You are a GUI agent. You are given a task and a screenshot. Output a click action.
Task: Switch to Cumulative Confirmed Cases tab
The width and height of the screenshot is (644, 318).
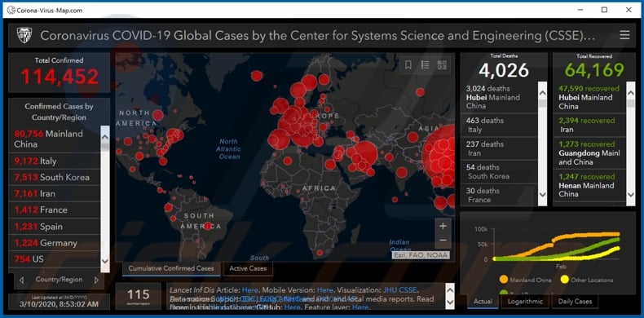[171, 269]
